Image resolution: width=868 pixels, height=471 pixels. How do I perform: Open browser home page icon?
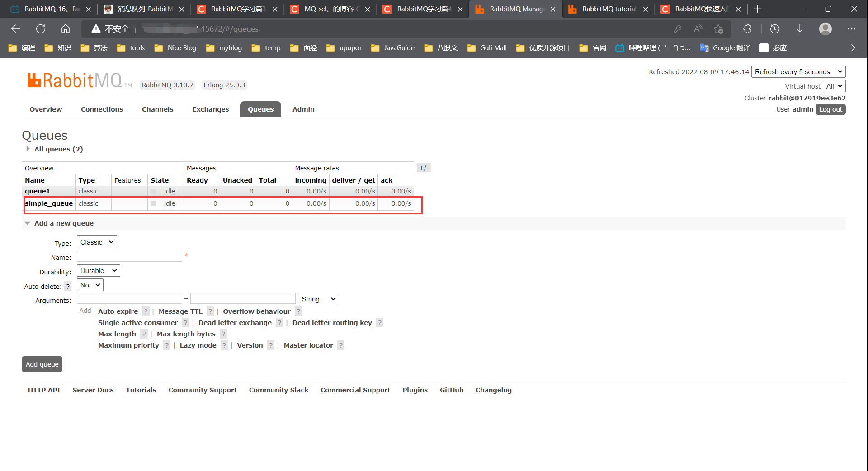click(66, 29)
